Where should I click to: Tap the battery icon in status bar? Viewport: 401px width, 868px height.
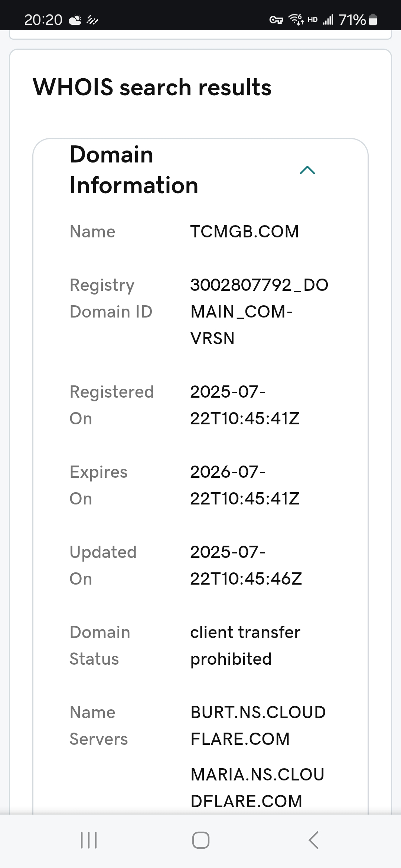pos(374,20)
